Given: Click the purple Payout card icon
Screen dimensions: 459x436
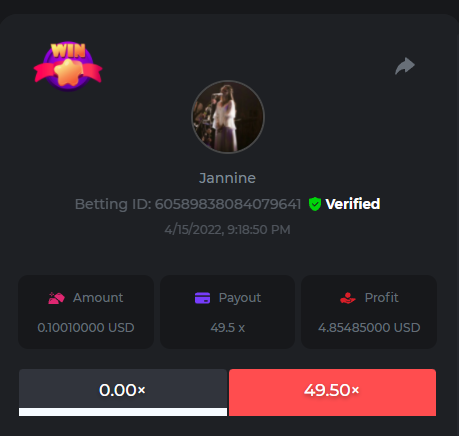Looking at the screenshot, I should pos(202,298).
